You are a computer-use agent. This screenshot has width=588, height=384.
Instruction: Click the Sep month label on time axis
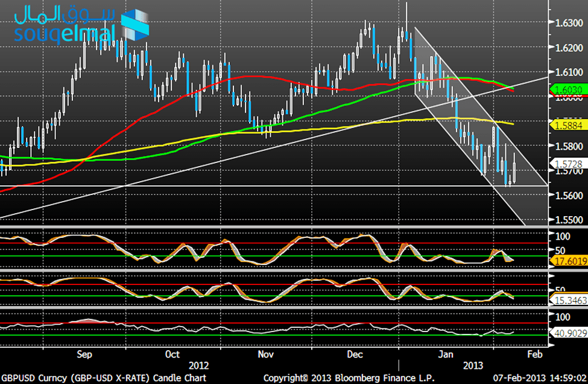[84, 355]
